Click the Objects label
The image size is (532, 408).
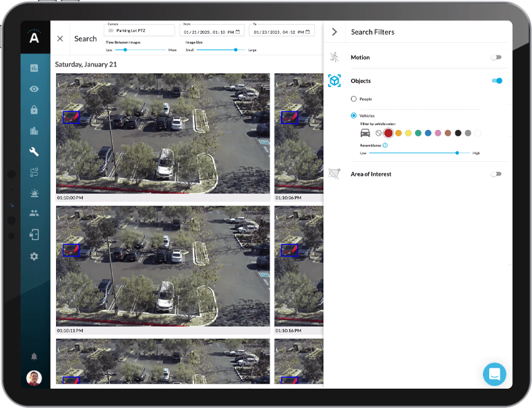click(361, 81)
